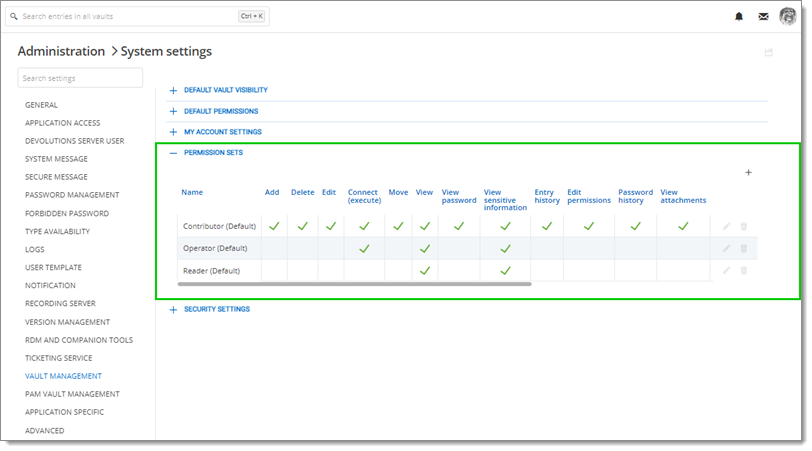Click the System settings page title
812x451 pixels.
click(166, 51)
